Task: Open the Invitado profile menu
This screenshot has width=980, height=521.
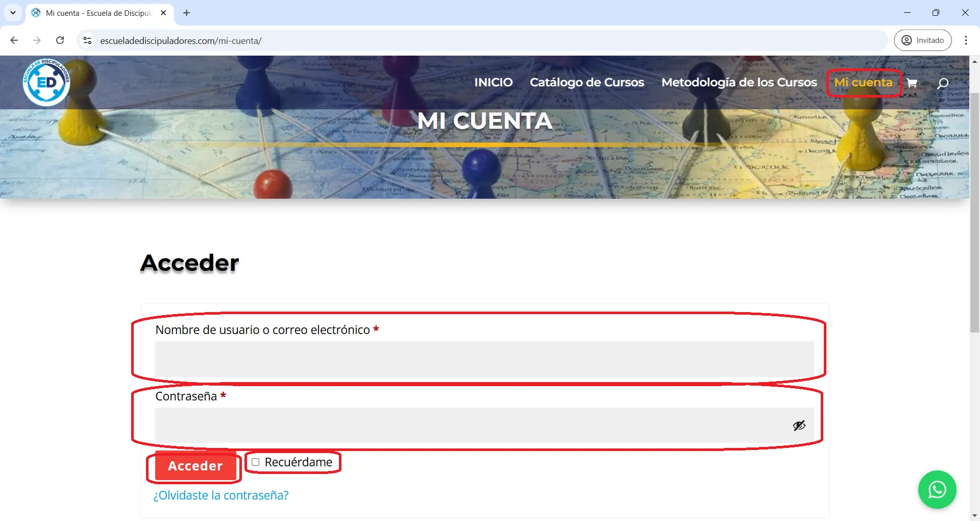Action: click(923, 40)
